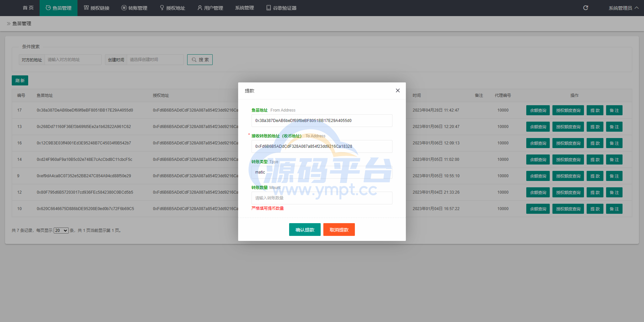Open 用户管理 navigation item
The width and height of the screenshot is (644, 322).
pos(210,8)
